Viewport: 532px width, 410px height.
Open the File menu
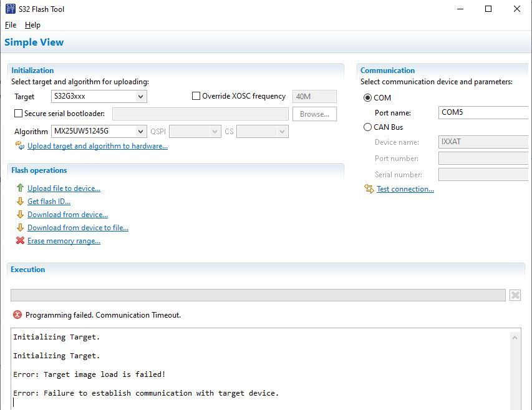point(10,25)
